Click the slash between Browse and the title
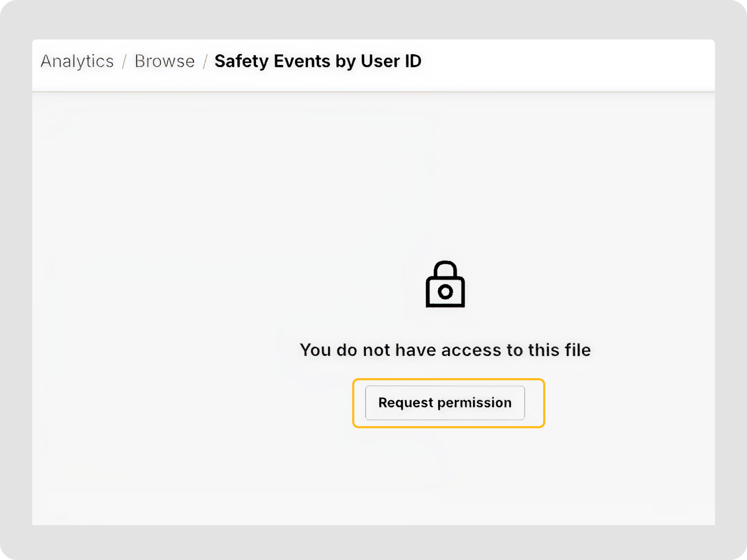The height and width of the screenshot is (560, 747). click(205, 61)
